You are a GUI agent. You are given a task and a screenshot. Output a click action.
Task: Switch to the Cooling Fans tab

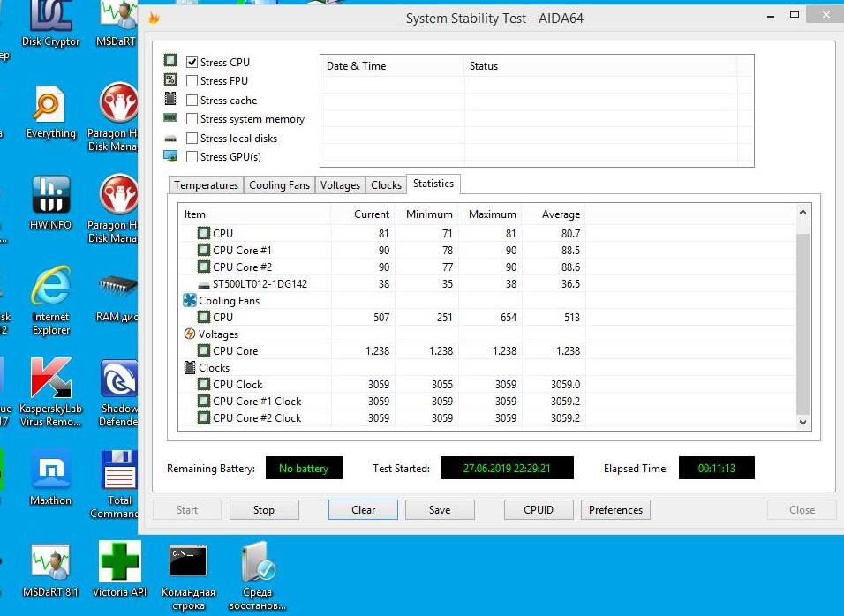tap(279, 185)
